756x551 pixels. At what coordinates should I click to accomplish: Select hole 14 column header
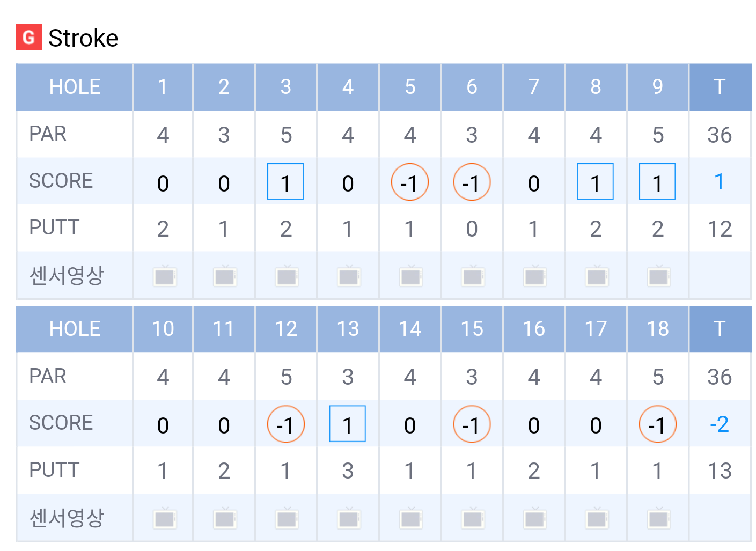coord(410,329)
